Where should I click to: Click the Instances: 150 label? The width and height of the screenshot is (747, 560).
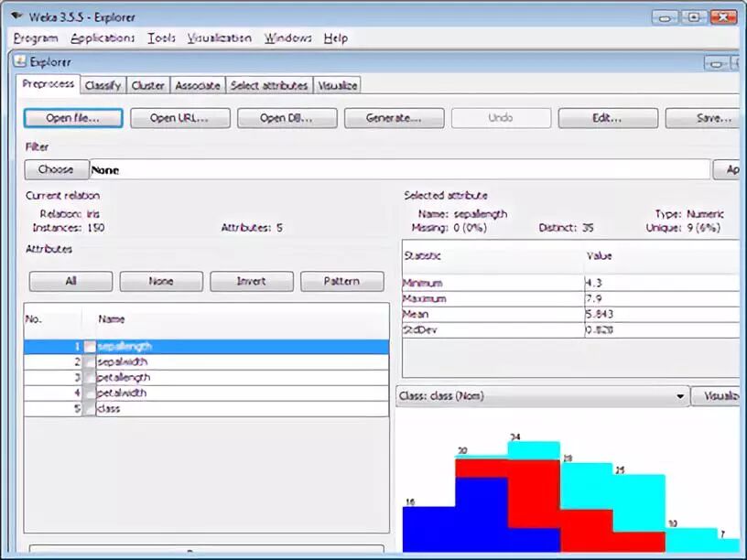(x=68, y=228)
